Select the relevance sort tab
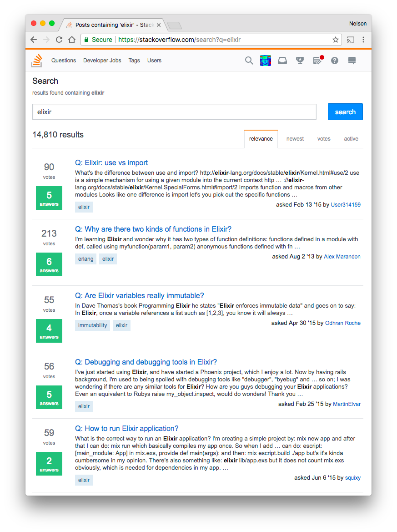 261,139
